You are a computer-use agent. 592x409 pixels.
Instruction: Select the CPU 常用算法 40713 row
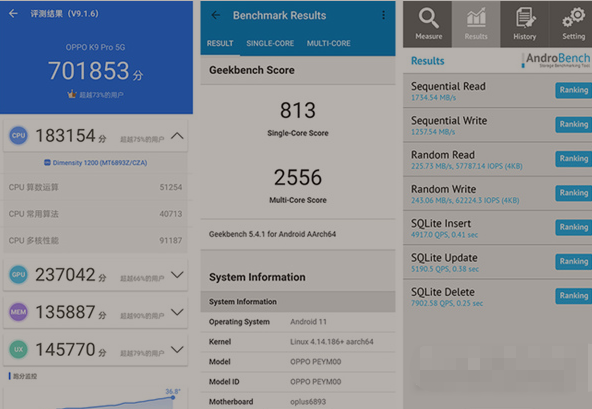(95, 214)
